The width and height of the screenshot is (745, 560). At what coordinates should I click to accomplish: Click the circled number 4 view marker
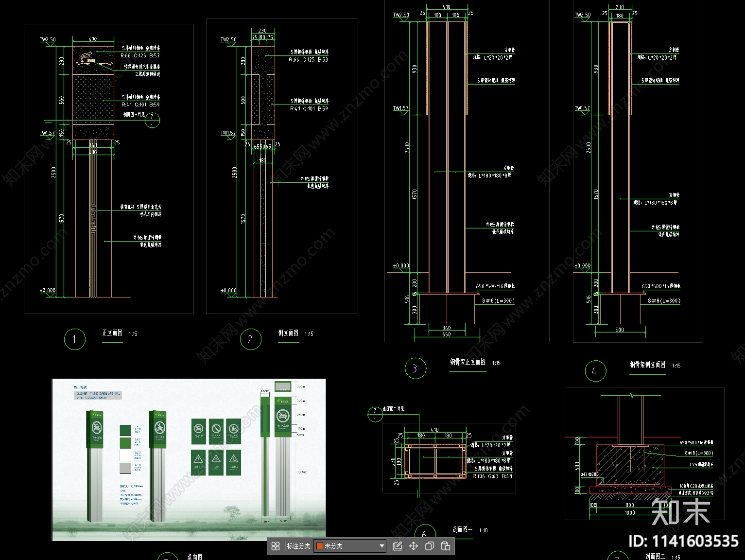click(x=594, y=371)
